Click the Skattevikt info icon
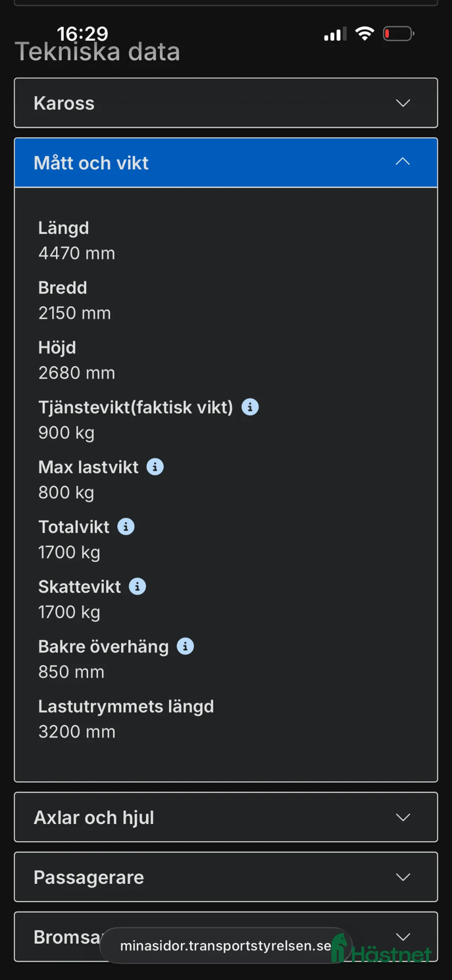Image resolution: width=452 pixels, height=980 pixels. tap(137, 586)
